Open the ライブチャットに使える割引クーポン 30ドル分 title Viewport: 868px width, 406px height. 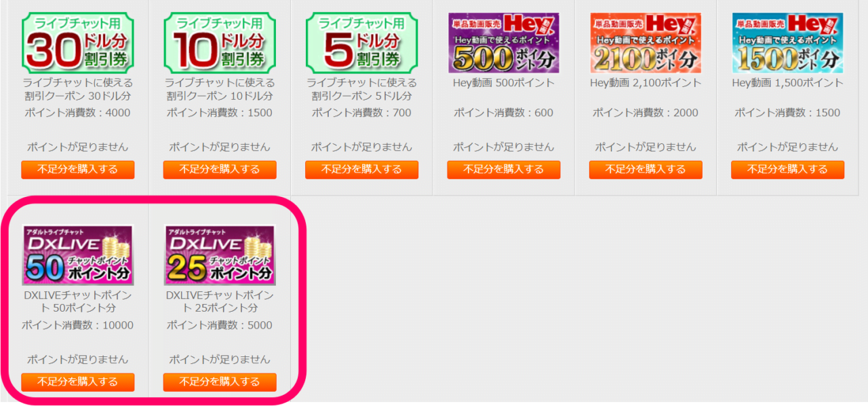click(x=78, y=89)
